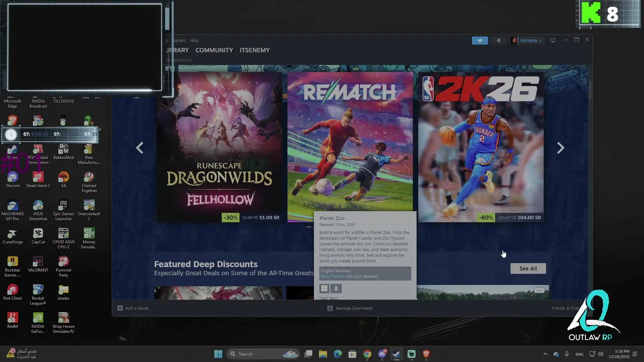Screen dimensions: 644x362
Task: Open File Explorer from taskbar
Action: (323, 354)
